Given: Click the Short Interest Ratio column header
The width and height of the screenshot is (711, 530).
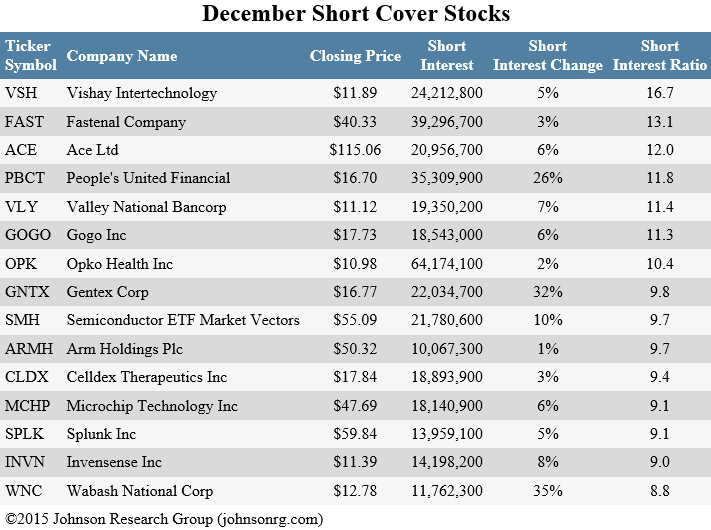Looking at the screenshot, I should [660, 56].
